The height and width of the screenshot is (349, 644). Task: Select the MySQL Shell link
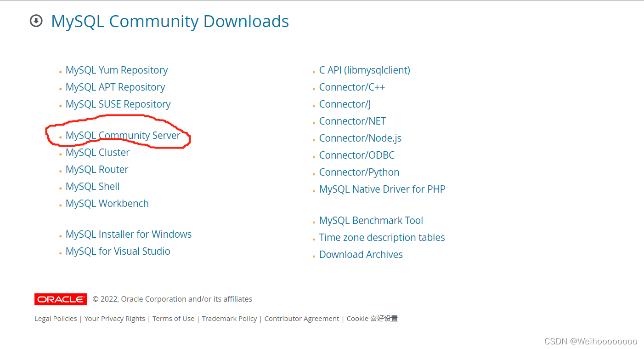pos(93,187)
